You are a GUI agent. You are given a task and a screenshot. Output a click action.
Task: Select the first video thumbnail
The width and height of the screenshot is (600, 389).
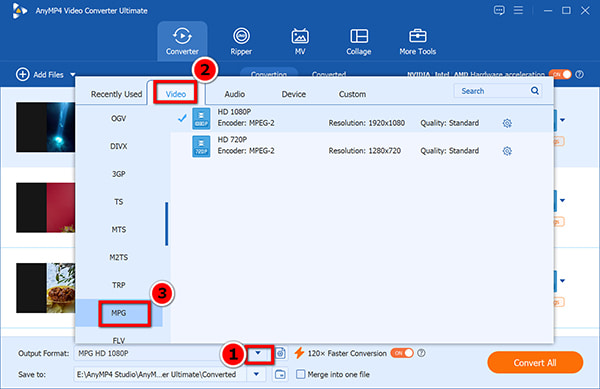coord(46,127)
